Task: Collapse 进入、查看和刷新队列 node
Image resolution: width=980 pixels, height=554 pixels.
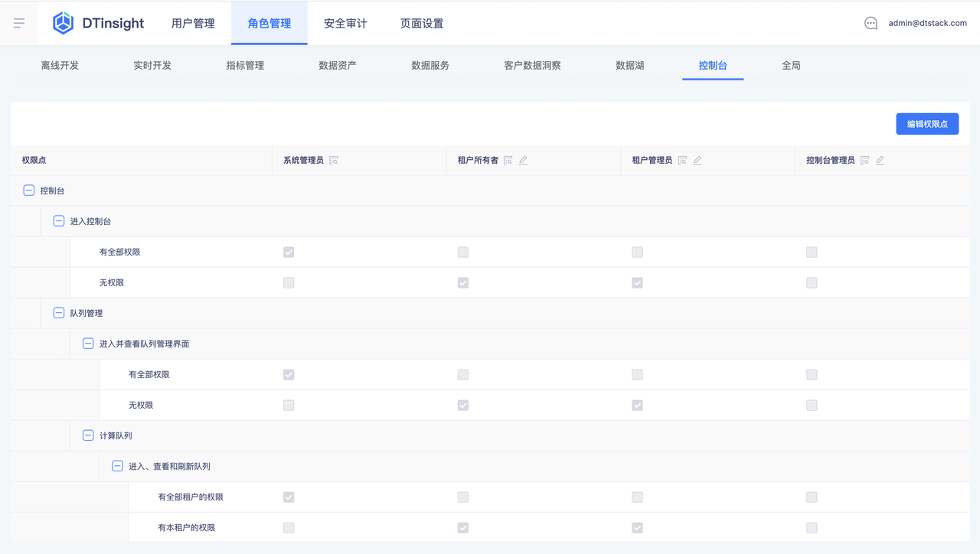Action: click(x=117, y=466)
